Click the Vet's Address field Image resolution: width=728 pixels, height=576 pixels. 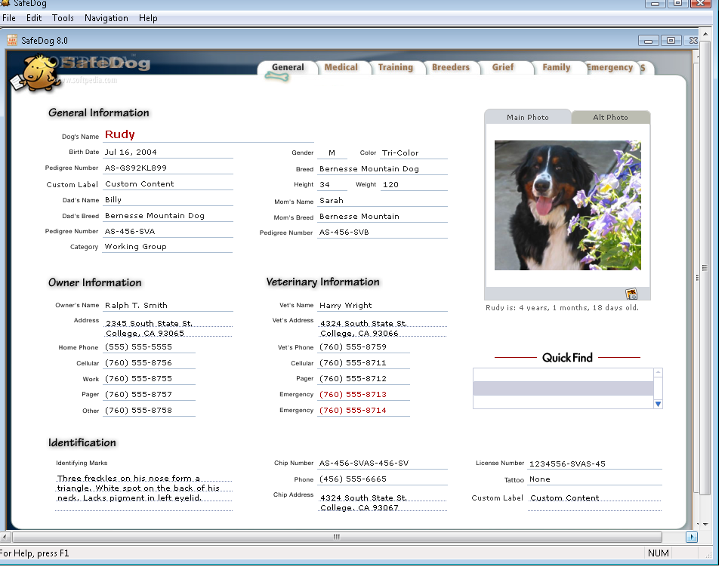(x=383, y=328)
